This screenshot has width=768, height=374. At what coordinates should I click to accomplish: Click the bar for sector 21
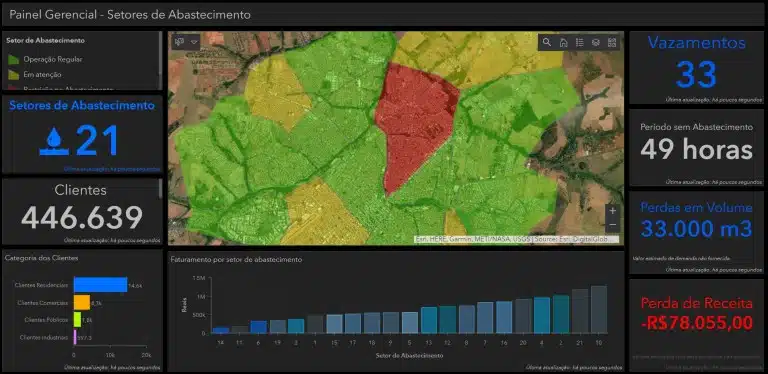pyautogui.click(x=580, y=311)
